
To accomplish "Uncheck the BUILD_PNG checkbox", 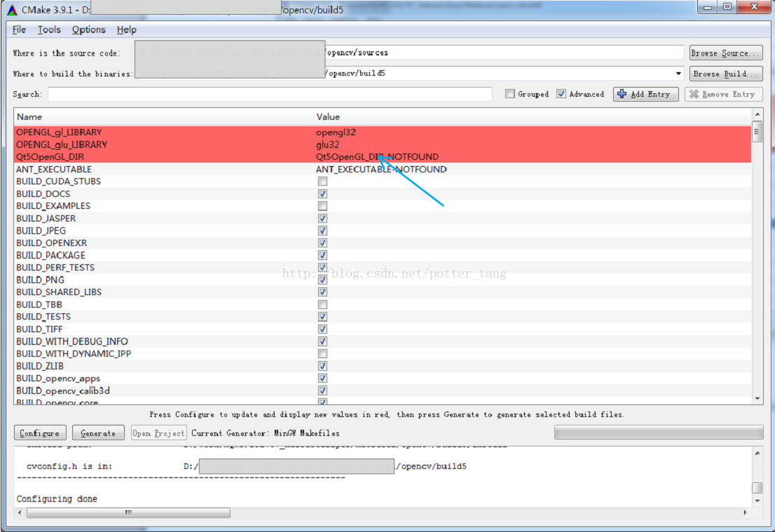I will click(x=322, y=280).
